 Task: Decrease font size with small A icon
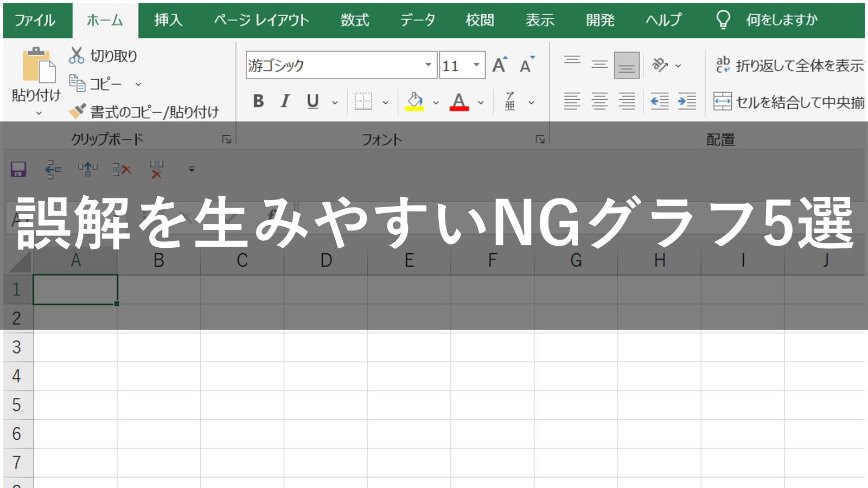[527, 65]
